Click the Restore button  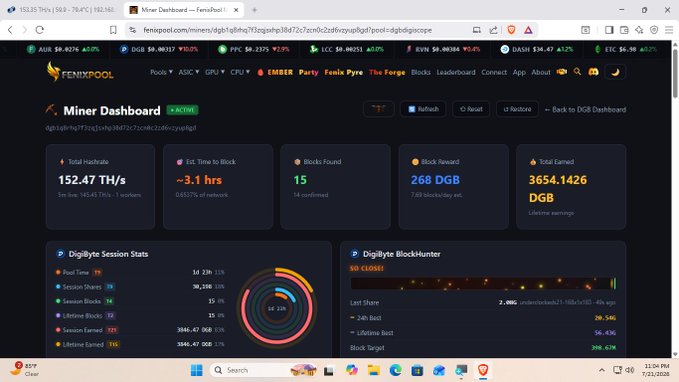[x=517, y=109]
